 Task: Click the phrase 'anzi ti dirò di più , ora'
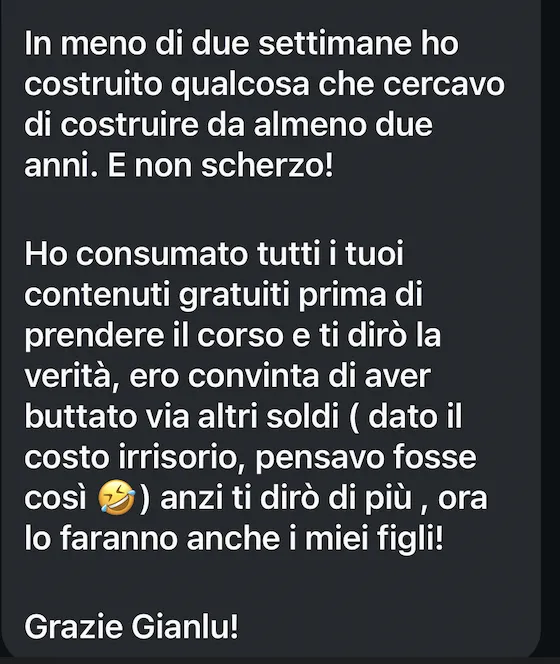[x=324, y=499]
